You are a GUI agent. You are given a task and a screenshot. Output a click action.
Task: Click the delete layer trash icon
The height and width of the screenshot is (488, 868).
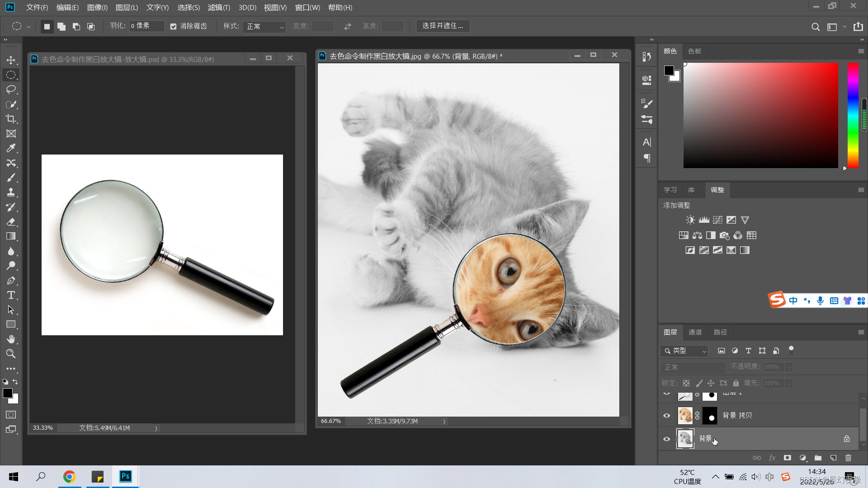click(848, 458)
